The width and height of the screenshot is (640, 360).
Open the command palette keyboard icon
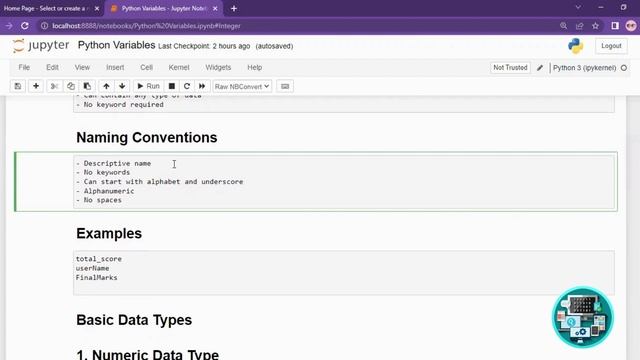click(x=285, y=86)
